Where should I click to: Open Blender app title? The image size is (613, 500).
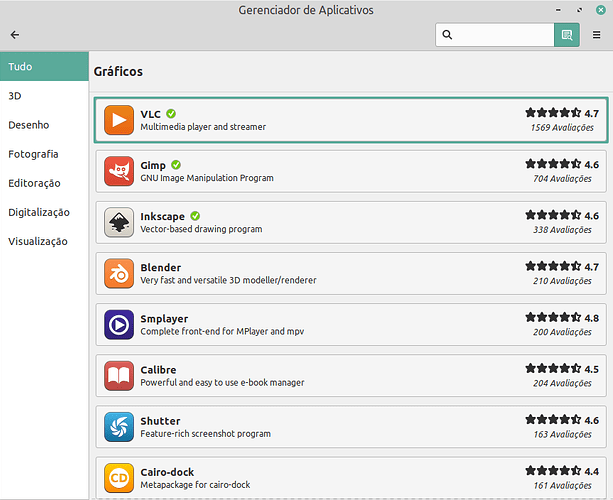point(161,268)
